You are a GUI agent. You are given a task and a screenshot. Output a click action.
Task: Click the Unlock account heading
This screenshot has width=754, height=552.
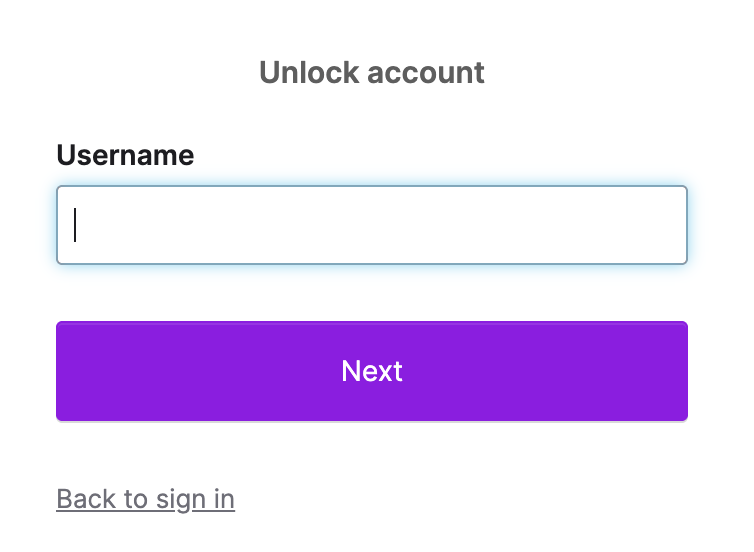[x=371, y=72]
